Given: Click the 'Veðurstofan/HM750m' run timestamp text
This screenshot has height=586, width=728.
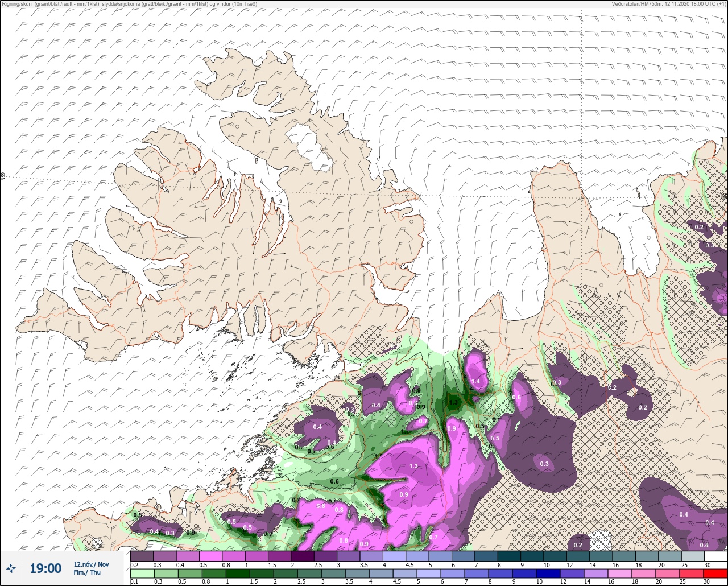Looking at the screenshot, I should coord(670,4).
